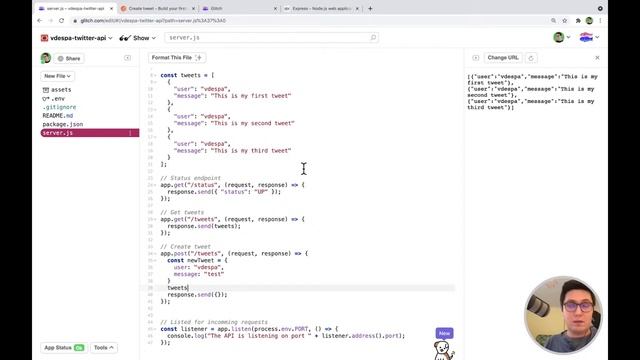Image resolution: width=640 pixels, height=360 pixels.
Task: Click 'This is my second tweet' string in code
Action: tap(252, 123)
